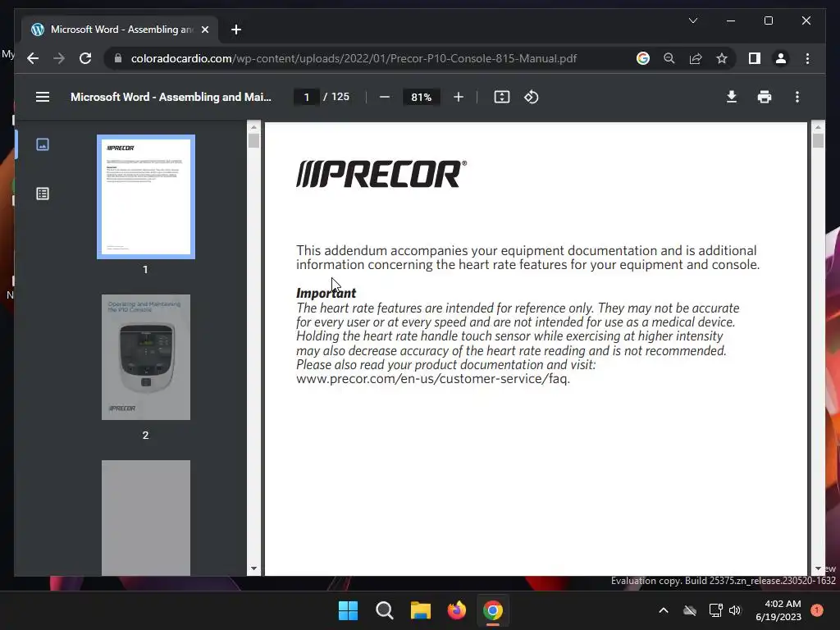
Task: Bookmark this page with the star
Action: click(722, 58)
